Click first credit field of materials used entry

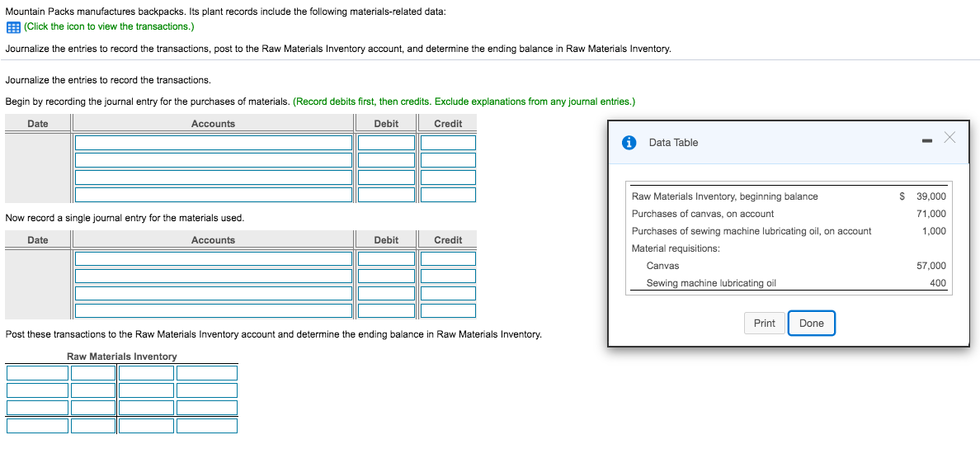click(x=448, y=258)
